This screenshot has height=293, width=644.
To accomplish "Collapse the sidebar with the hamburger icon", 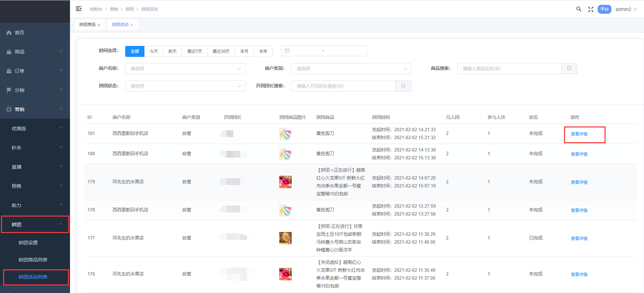I will click(x=79, y=9).
